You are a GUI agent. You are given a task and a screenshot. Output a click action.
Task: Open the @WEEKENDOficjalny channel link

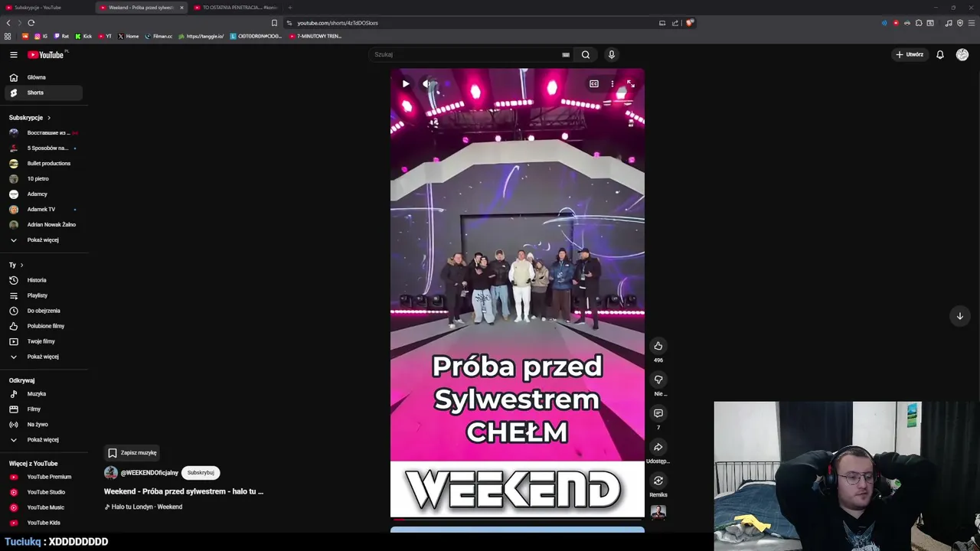(x=149, y=473)
